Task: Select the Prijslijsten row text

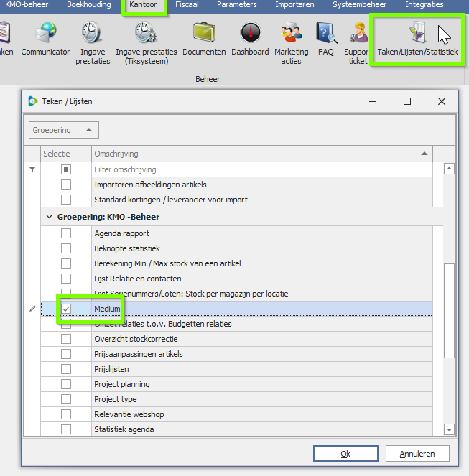Action: coord(111,369)
